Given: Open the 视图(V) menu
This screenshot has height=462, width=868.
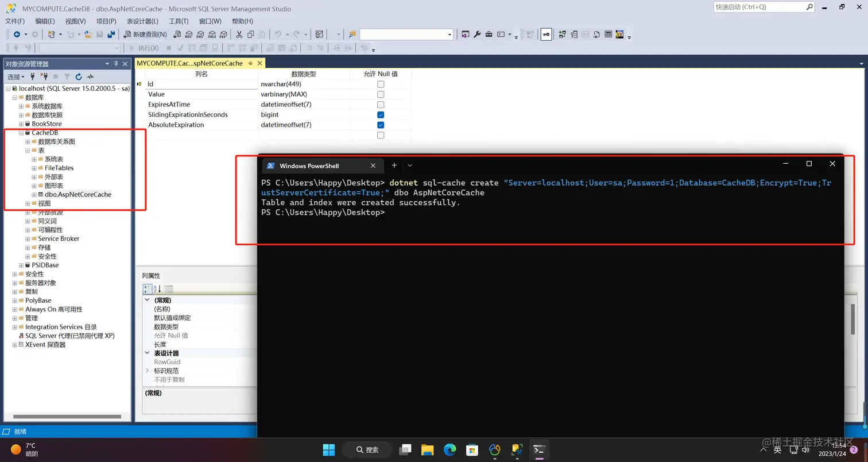Looking at the screenshot, I should pos(75,21).
